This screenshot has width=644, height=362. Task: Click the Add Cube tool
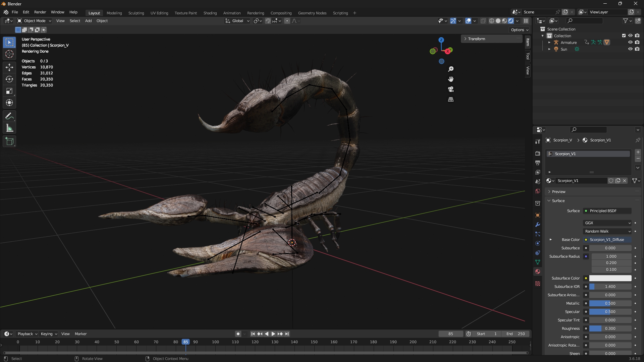(x=9, y=141)
